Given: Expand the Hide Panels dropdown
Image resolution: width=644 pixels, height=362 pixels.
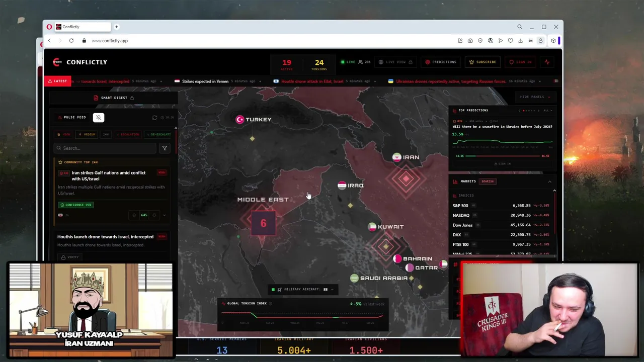Looking at the screenshot, I should coord(535,97).
